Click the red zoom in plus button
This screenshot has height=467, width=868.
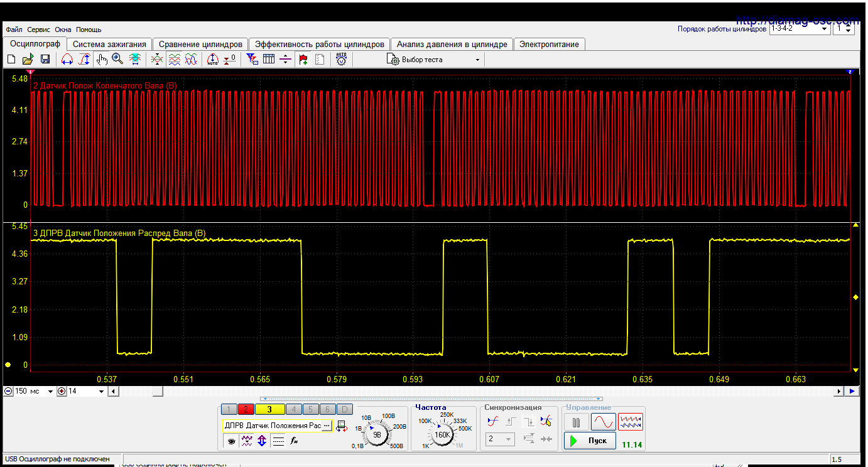tap(62, 391)
